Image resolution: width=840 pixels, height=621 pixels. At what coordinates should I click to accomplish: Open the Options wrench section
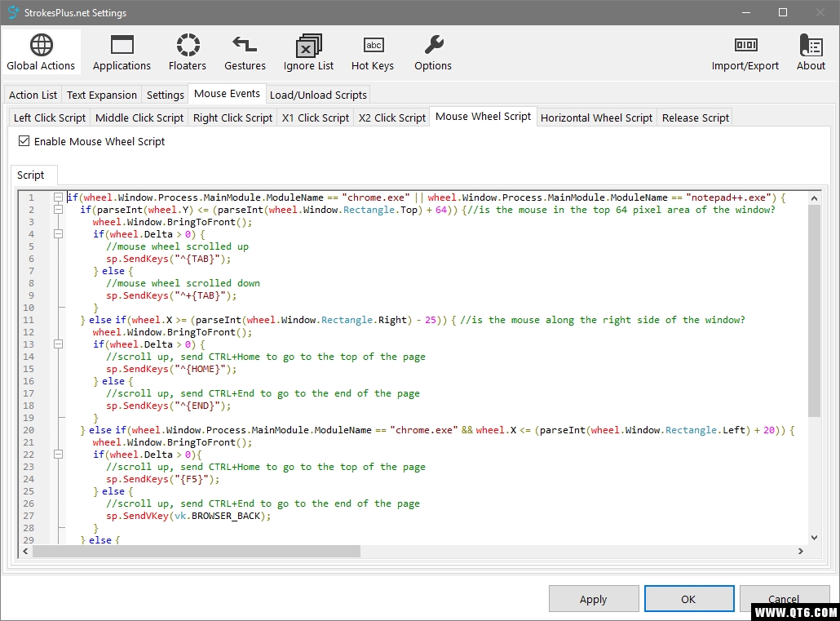click(433, 52)
